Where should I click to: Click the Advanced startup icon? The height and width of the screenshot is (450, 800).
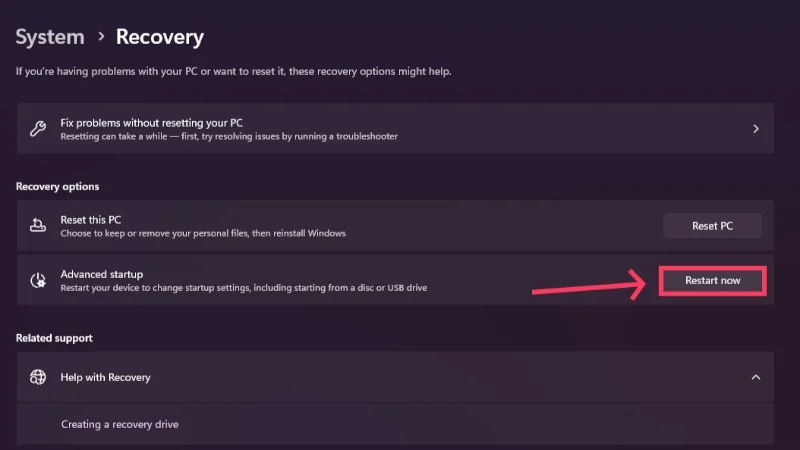coord(38,281)
